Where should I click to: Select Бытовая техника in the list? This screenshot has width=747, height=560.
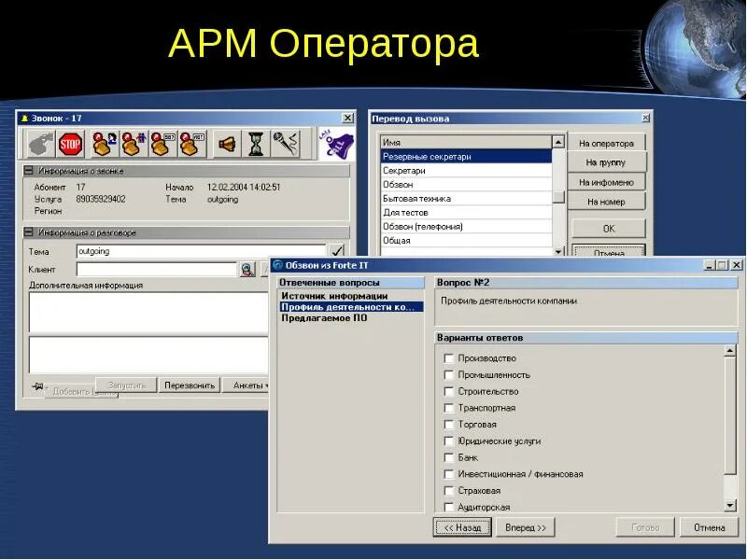click(466, 199)
